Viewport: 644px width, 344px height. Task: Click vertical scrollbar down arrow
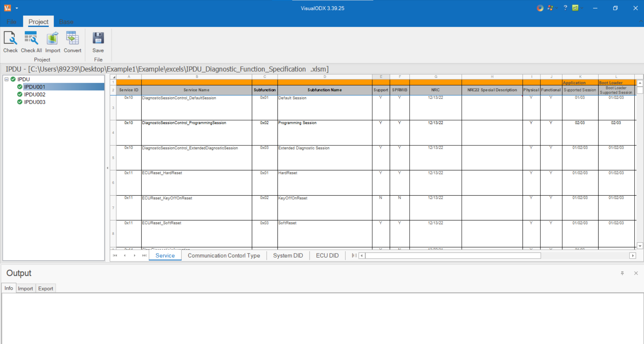point(640,246)
